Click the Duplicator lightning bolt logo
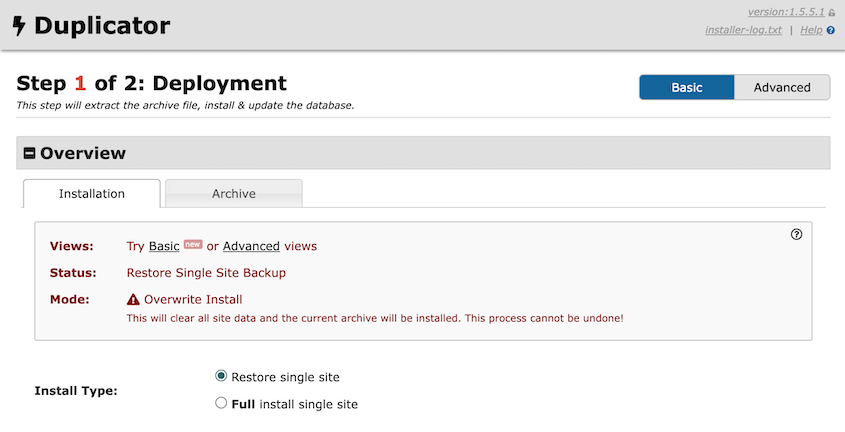The height and width of the screenshot is (432, 845). tap(19, 26)
